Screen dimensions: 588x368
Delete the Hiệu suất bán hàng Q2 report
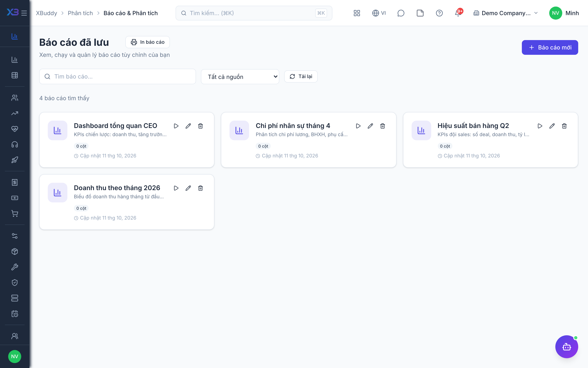[564, 126]
